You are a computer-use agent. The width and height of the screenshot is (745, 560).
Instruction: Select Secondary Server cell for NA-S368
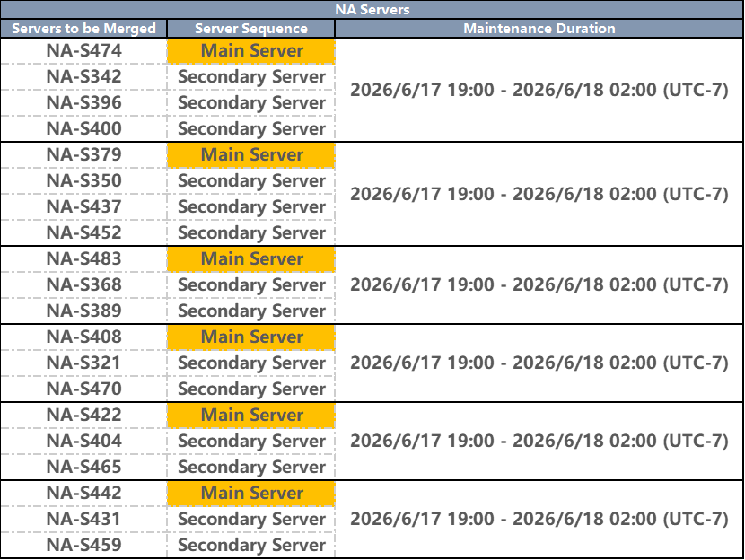pyautogui.click(x=251, y=285)
